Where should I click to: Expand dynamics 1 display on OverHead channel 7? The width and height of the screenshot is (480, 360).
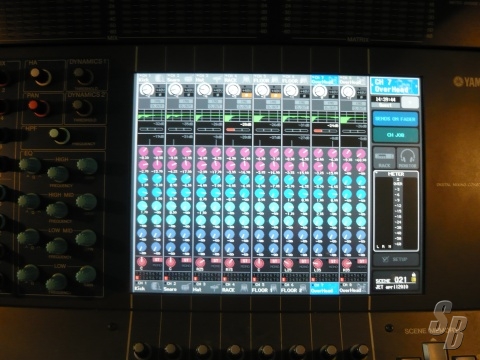326,129
